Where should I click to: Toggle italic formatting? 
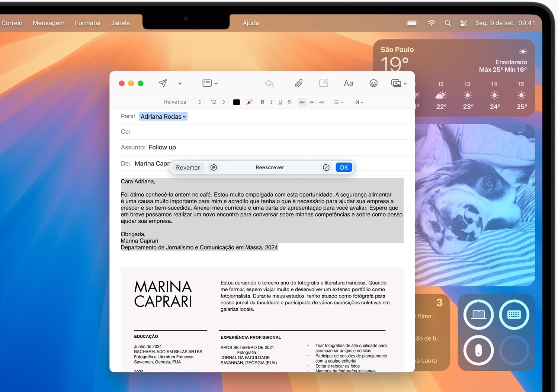click(x=271, y=102)
